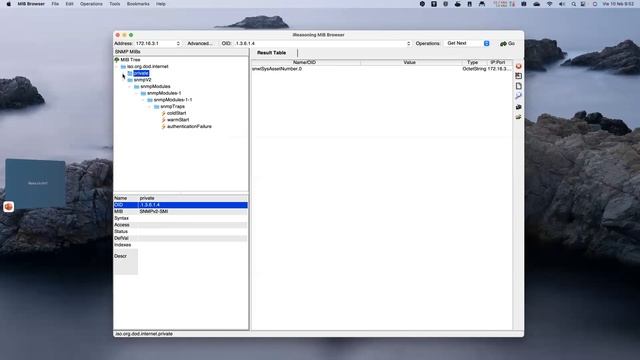Click the folder icon beside snmpTraps
Viewport: 640px width, 360px height.
point(156,107)
